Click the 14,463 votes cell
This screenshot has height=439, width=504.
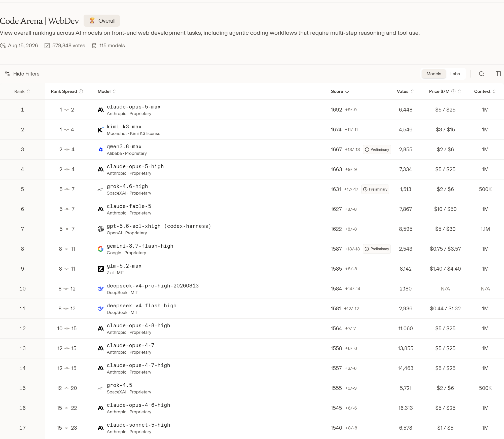pos(406,368)
